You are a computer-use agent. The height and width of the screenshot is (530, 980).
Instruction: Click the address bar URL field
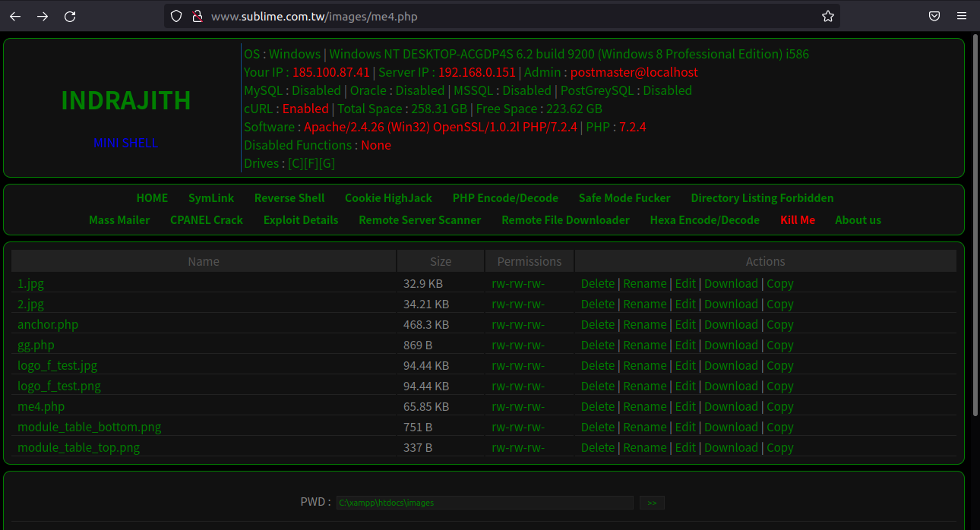coord(501,16)
